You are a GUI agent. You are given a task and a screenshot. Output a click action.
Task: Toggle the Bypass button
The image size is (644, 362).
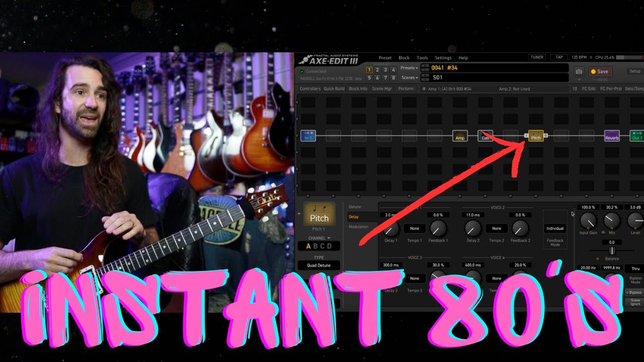coord(635,292)
